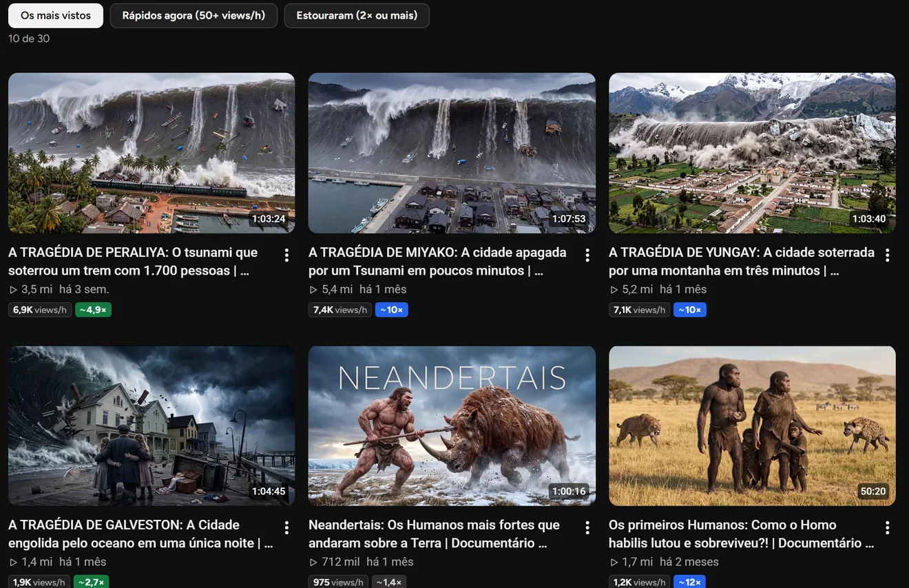Click the '50:20' duration label
Viewport: 909px width, 588px height.
(x=873, y=492)
